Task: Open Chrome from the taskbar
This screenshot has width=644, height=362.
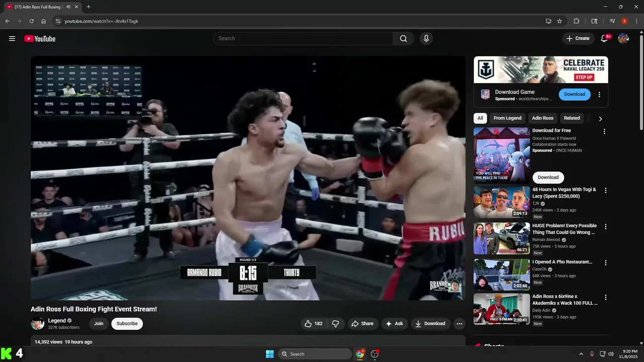Action: 360,354
